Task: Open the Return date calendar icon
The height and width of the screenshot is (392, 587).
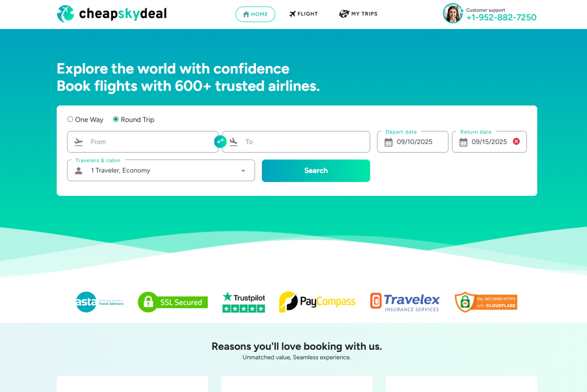Action: tap(463, 142)
